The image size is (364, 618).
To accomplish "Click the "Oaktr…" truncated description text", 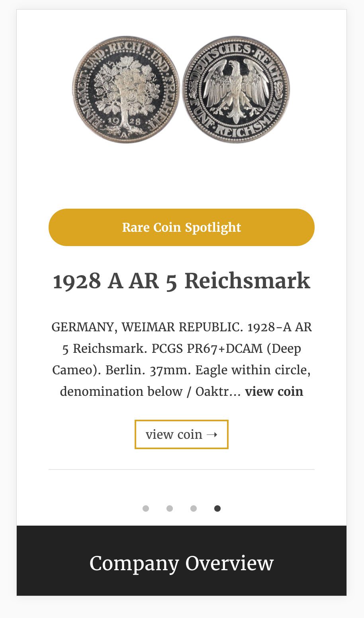I will [218, 391].
